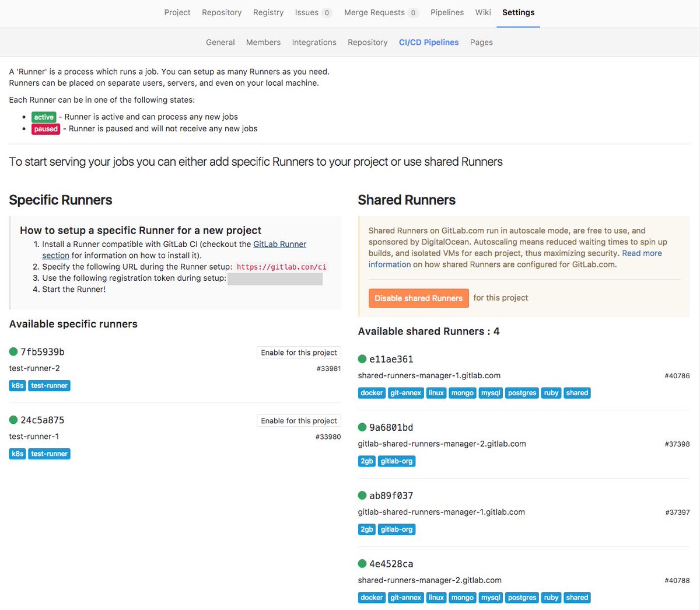700x610 pixels.
Task: Click linux tag on runner e11ae361
Action: [x=436, y=393]
